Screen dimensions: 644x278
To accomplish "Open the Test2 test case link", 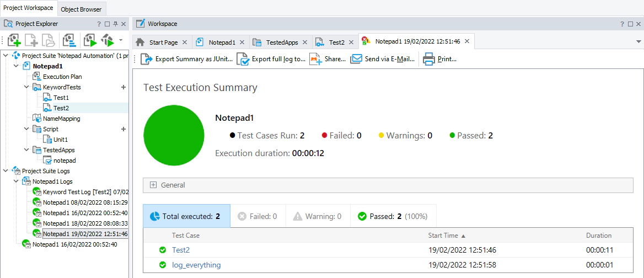I will click(181, 250).
